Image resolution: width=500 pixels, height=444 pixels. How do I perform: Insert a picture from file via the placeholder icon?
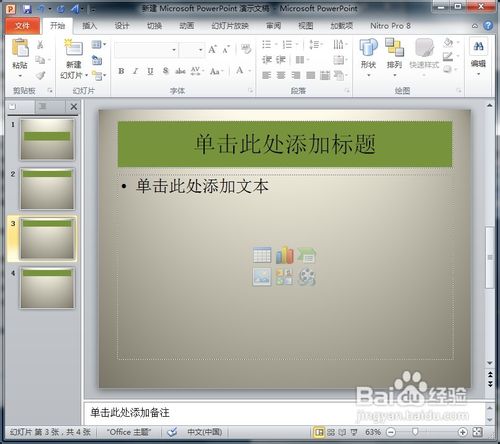coord(262,277)
